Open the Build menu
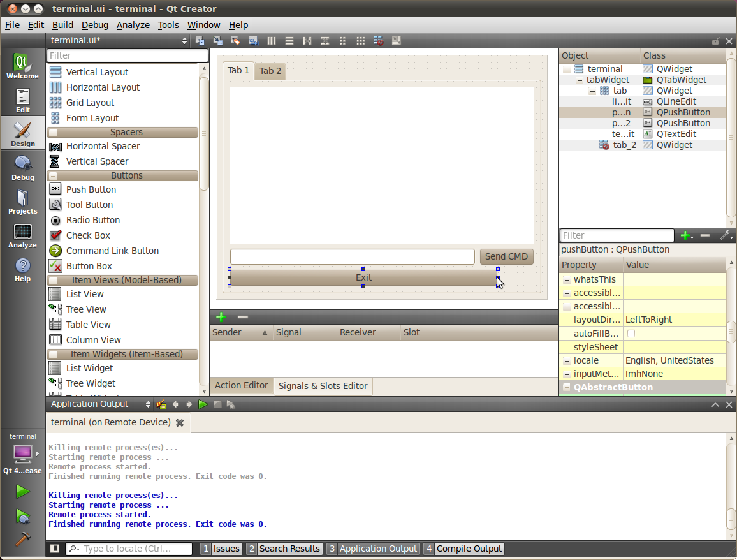The width and height of the screenshot is (737, 560). 62,25
